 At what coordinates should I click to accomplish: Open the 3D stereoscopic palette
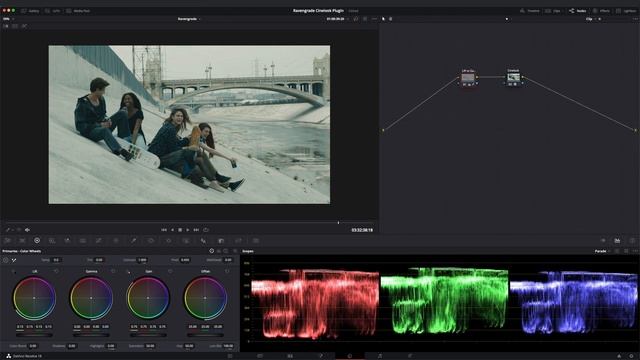tap(256, 241)
